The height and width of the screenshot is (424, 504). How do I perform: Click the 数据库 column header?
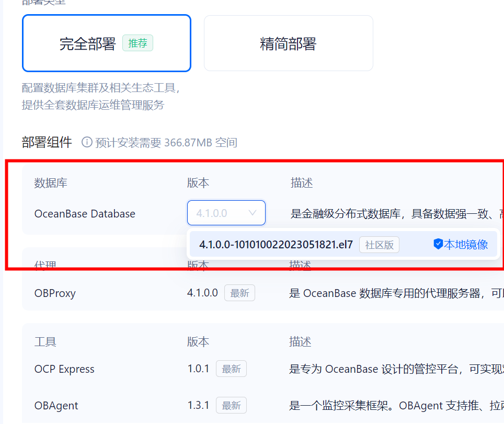tap(51, 183)
